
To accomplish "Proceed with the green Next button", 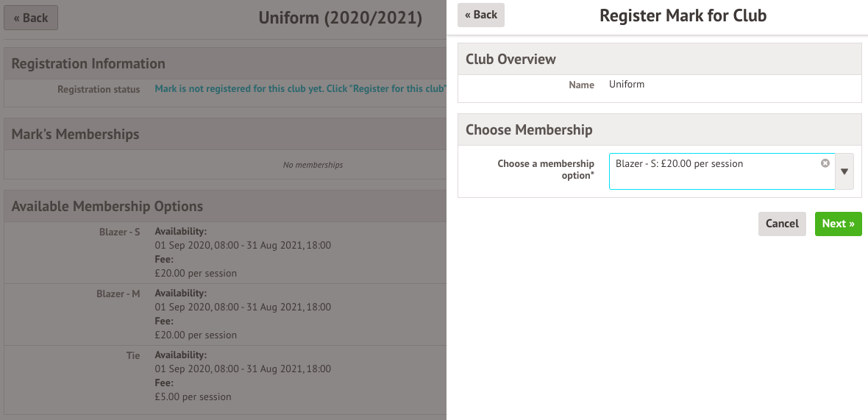I will [x=838, y=224].
